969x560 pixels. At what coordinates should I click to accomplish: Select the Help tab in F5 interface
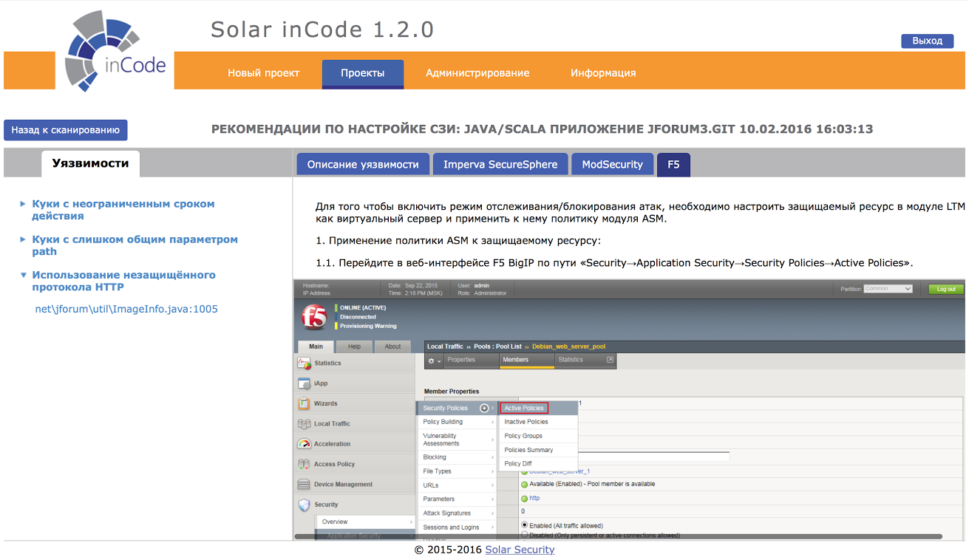[x=354, y=346]
